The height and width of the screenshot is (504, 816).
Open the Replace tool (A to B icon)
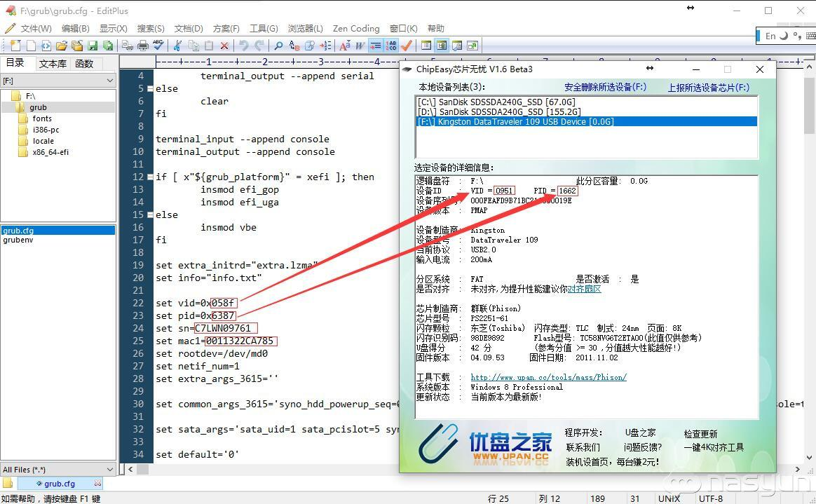tap(294, 46)
